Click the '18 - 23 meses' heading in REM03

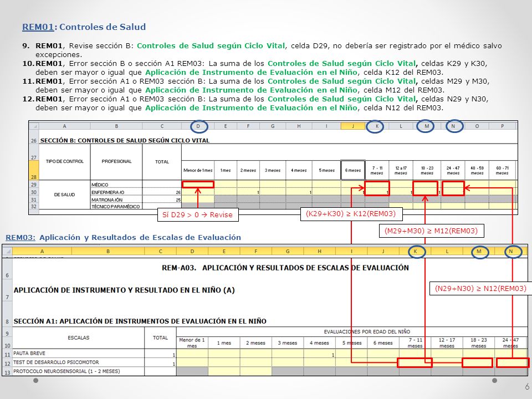[x=479, y=342]
